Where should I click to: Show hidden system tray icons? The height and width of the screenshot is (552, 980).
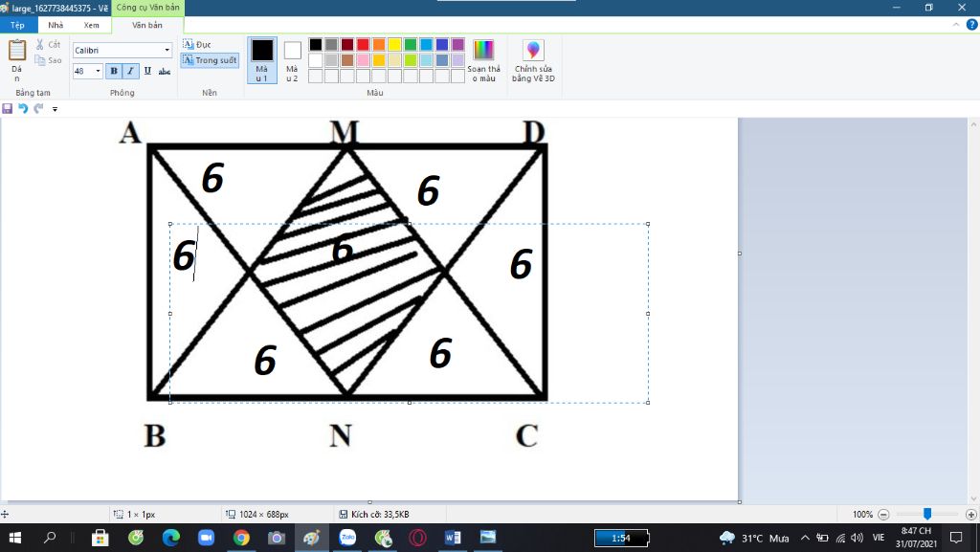point(805,538)
